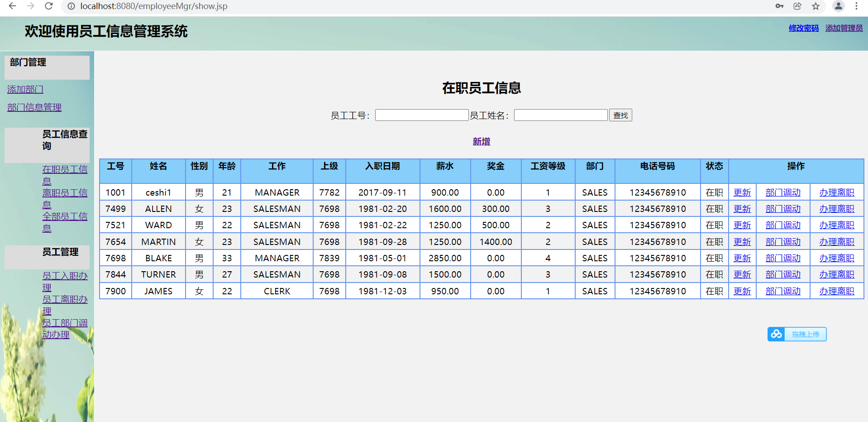This screenshot has width=868, height=422.
Task: Open the 添加管理员 link
Action: click(844, 28)
